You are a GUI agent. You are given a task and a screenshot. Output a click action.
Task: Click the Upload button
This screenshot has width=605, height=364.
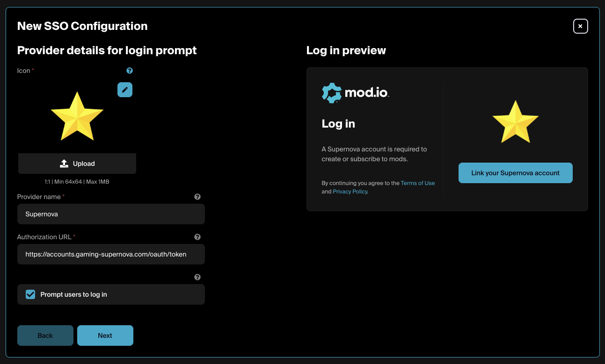pyautogui.click(x=77, y=164)
